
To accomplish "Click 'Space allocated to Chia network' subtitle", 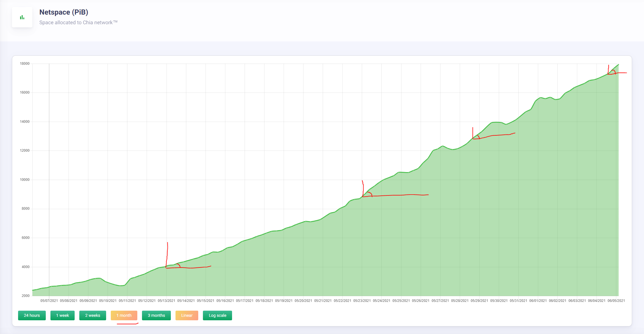I will tap(78, 22).
